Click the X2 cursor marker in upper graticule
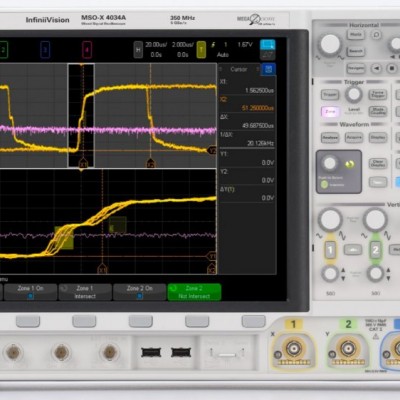 click(151, 164)
